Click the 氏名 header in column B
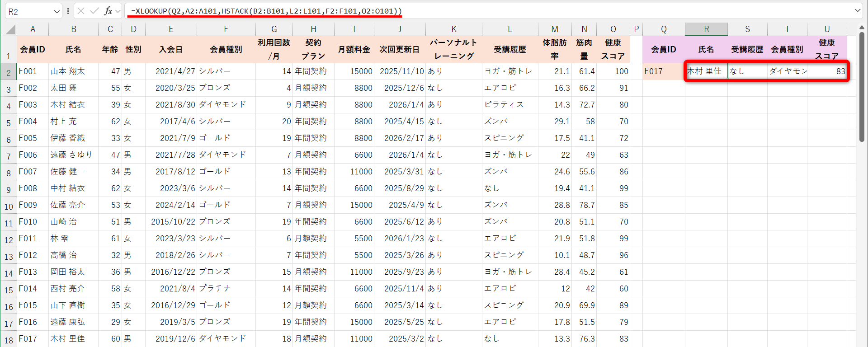Image resolution: width=868 pixels, height=347 pixels. click(x=73, y=49)
